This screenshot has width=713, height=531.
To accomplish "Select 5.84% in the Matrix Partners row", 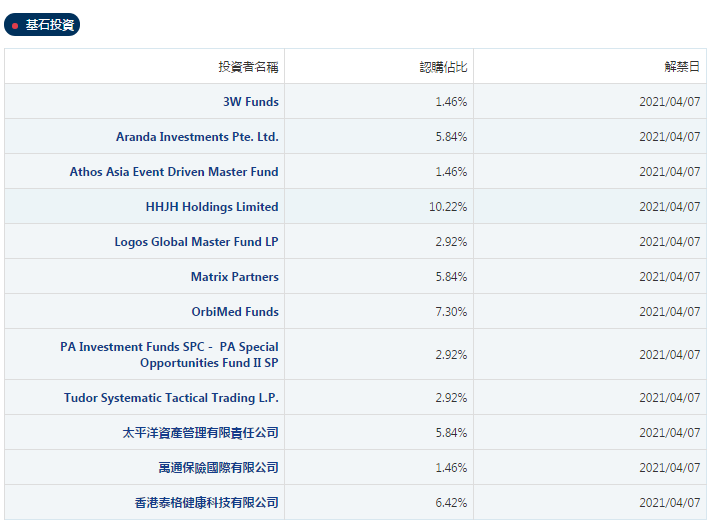I will (451, 276).
